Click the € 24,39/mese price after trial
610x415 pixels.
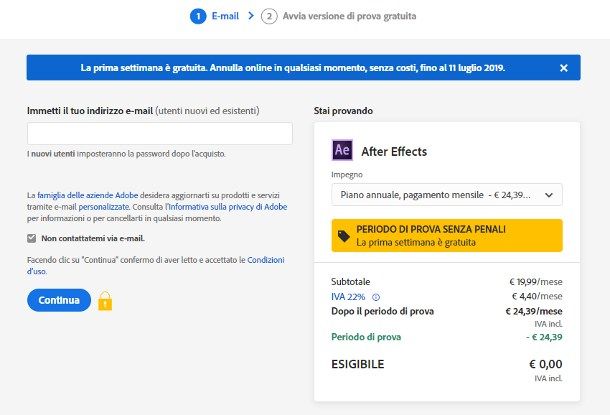tap(533, 311)
